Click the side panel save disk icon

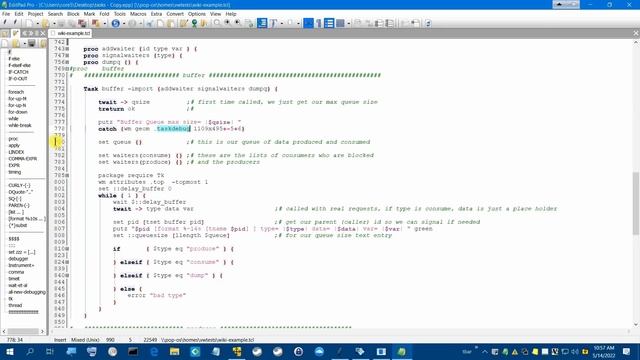(x=31, y=43)
